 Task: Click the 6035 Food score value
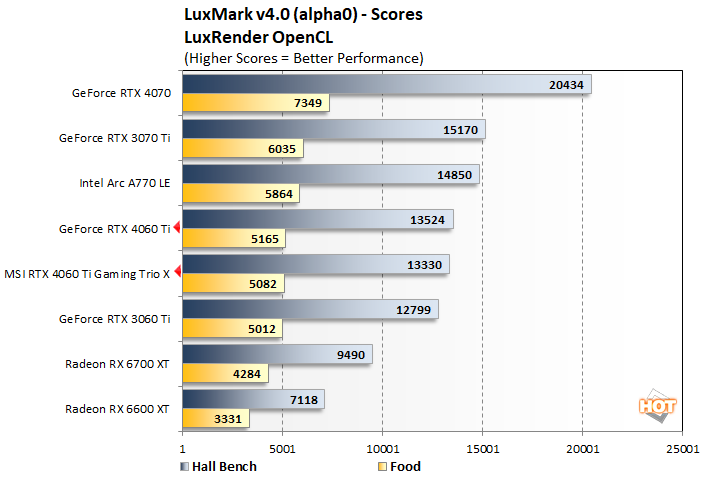pos(282,149)
